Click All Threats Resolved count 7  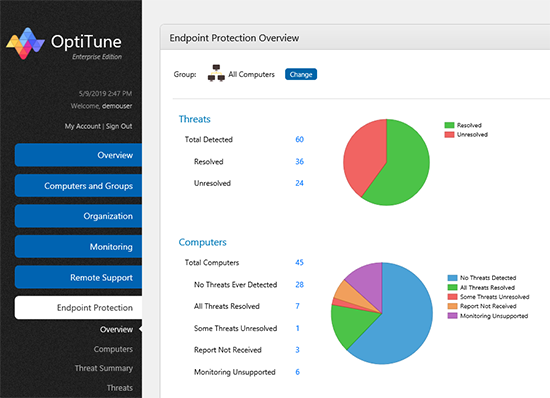[297, 306]
